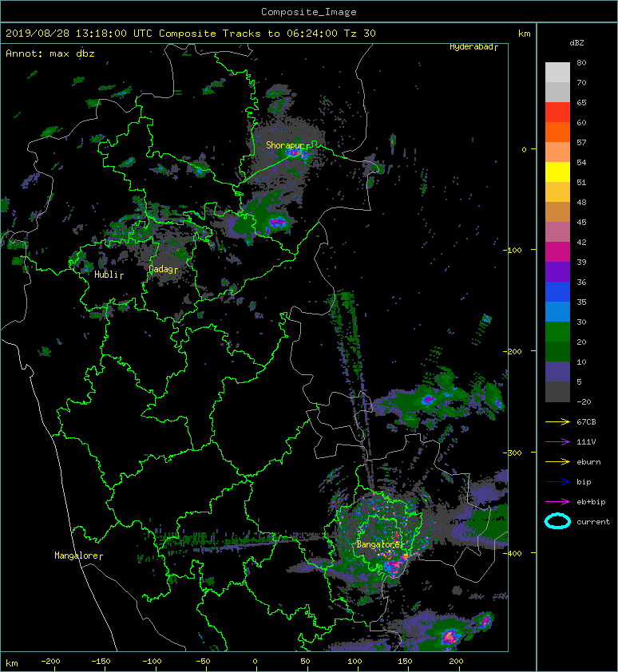The height and width of the screenshot is (672, 618).
Task: Pick the dark green 20 dBZ swatch
Action: 557,351
